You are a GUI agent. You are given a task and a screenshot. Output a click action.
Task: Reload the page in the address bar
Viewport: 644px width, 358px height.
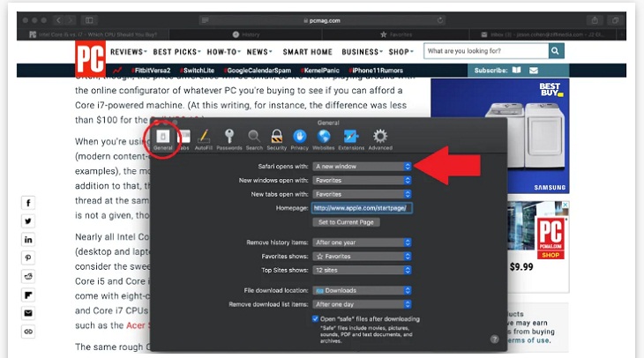[440, 20]
